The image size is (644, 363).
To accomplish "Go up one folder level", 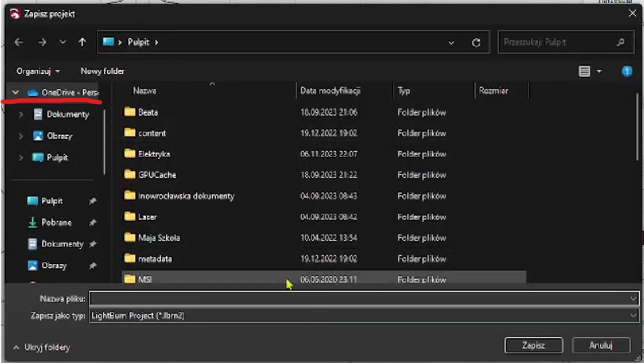I will [82, 42].
